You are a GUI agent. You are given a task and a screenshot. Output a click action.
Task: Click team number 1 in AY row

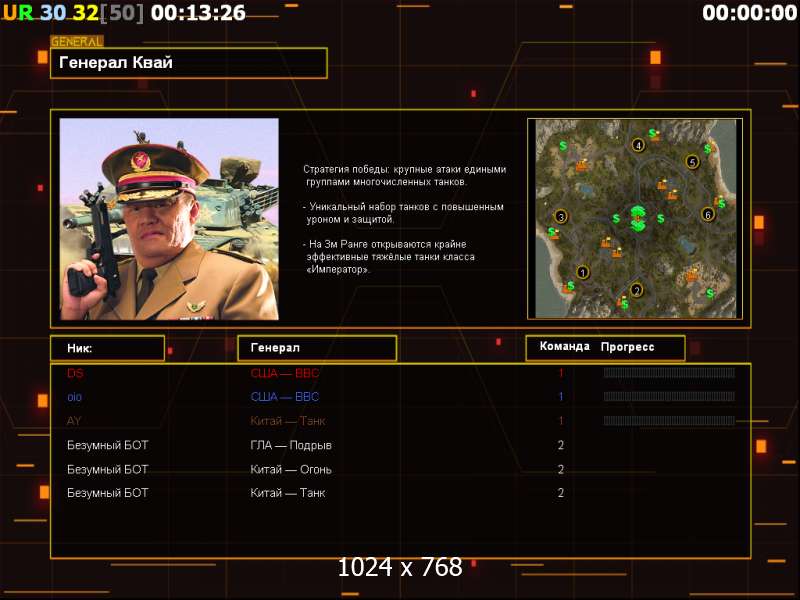[x=561, y=421]
